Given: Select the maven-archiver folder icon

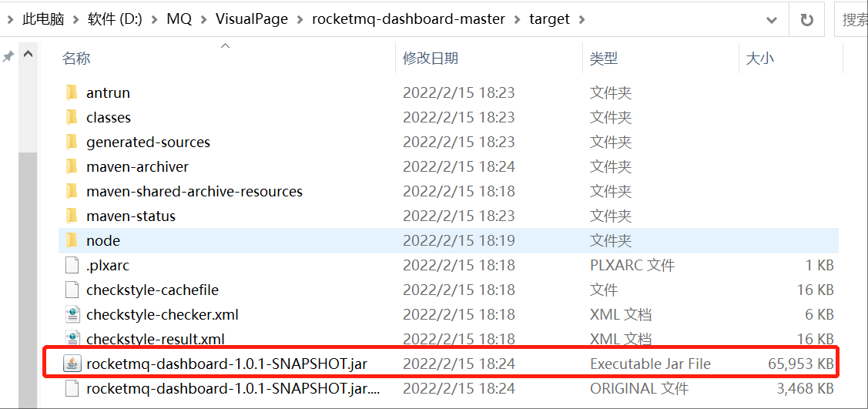Looking at the screenshot, I should point(72,166).
